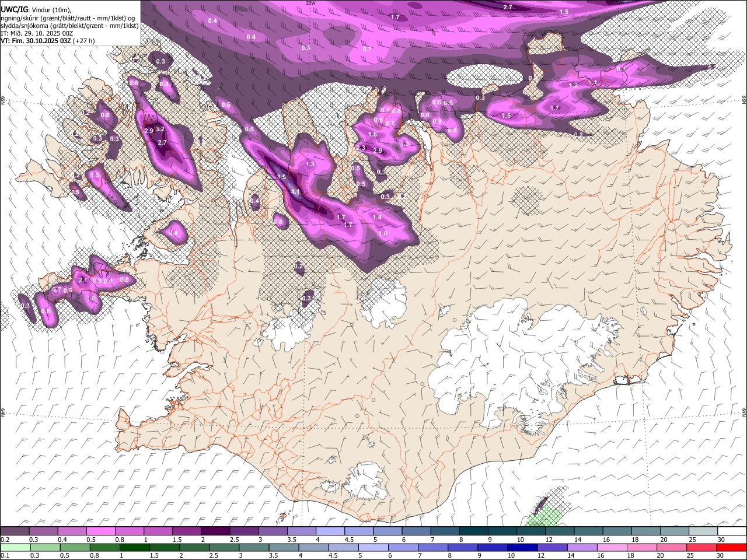Click the '30' label ending the purple scale
747x560 pixels.
click(721, 540)
